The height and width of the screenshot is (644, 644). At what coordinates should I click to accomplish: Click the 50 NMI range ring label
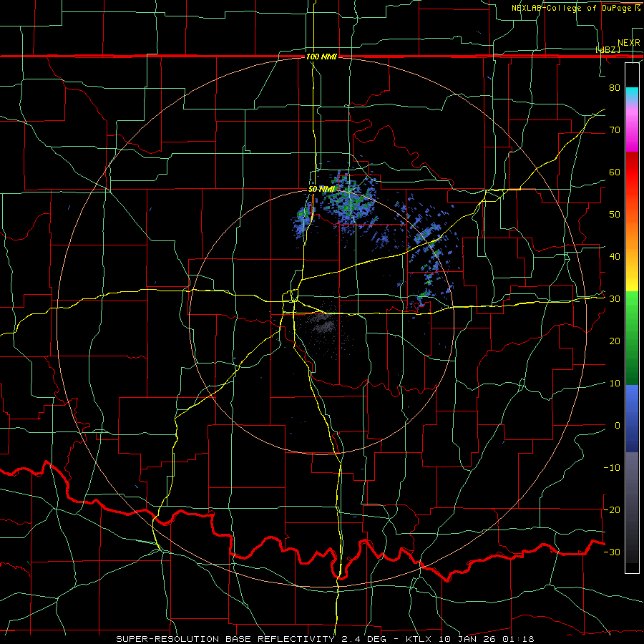coord(321,190)
